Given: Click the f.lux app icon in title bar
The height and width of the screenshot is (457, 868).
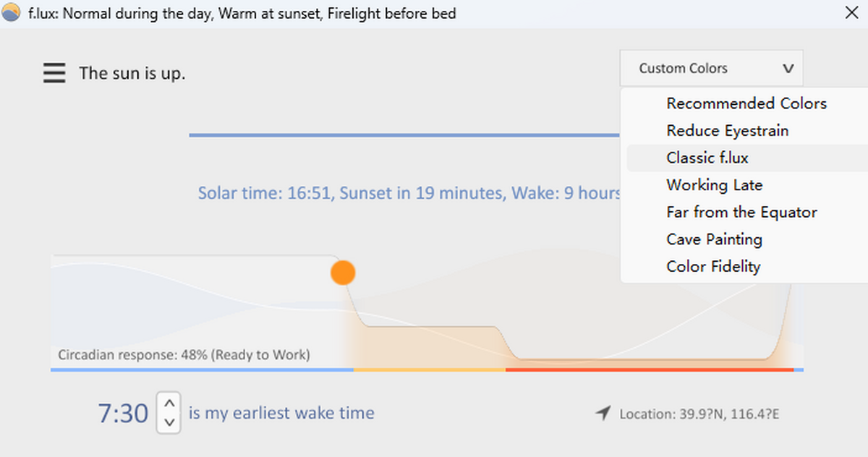Looking at the screenshot, I should 11,13.
